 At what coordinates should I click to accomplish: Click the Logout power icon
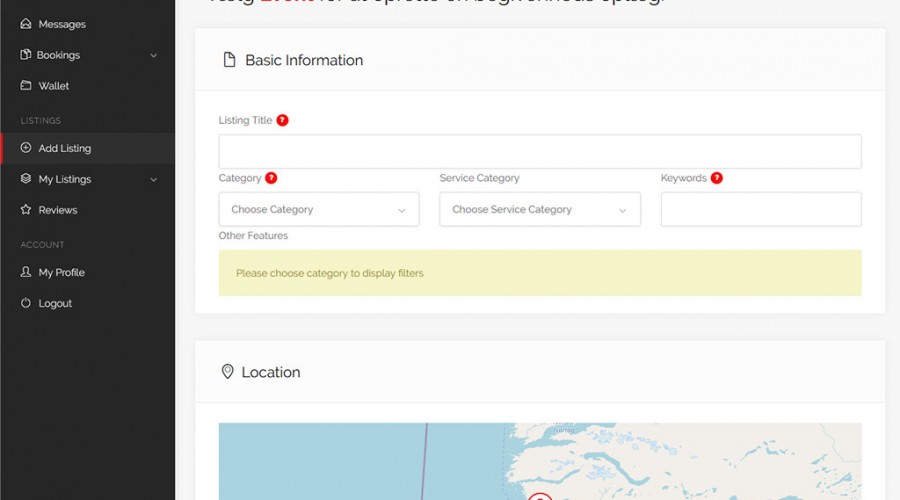click(x=26, y=303)
